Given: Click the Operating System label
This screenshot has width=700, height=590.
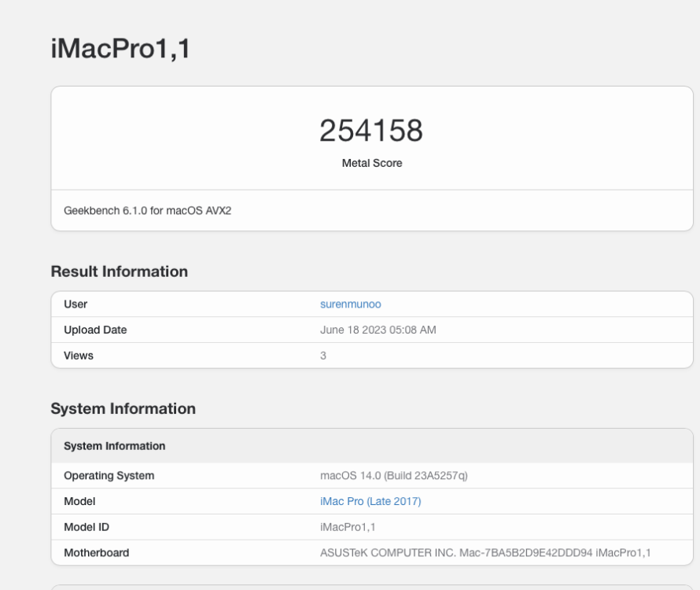Looking at the screenshot, I should (109, 476).
